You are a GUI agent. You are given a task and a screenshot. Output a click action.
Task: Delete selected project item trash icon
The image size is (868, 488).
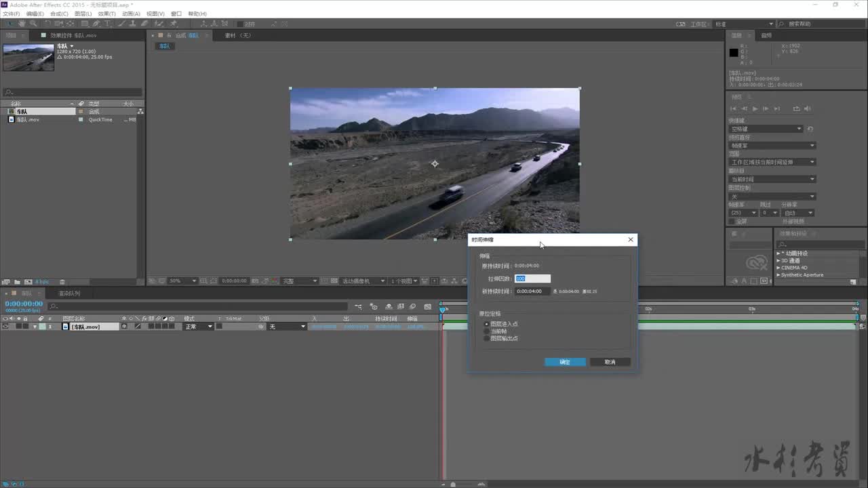click(x=62, y=282)
